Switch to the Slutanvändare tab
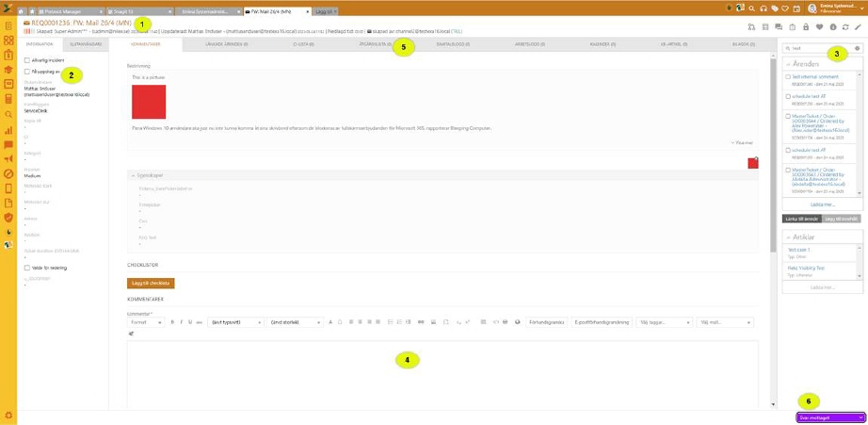 74,44
